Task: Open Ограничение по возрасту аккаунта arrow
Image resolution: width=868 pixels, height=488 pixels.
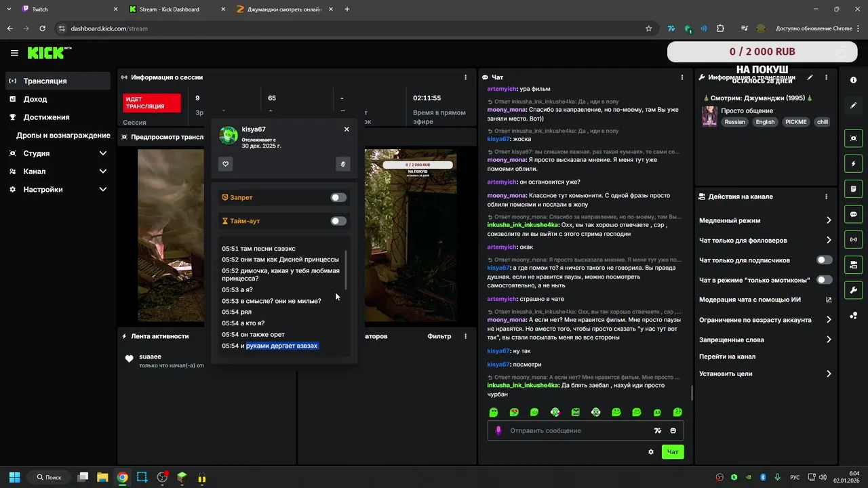Action: [x=829, y=320]
